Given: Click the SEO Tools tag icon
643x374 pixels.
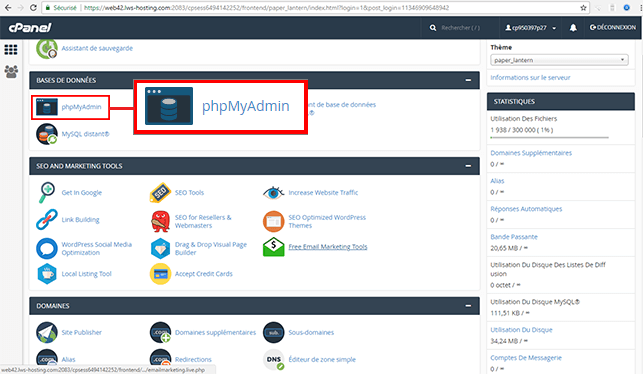Looking at the screenshot, I should coord(160,192).
